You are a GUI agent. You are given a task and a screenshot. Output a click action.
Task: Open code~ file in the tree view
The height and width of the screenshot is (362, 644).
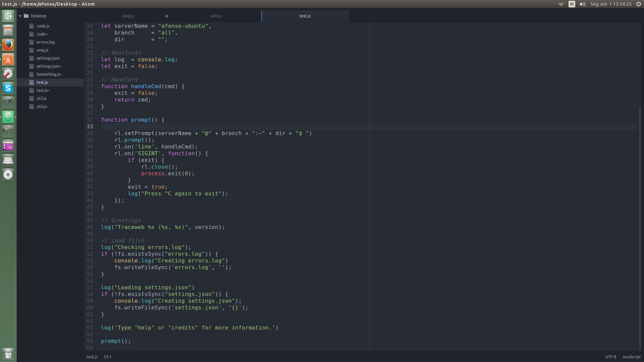(x=42, y=34)
